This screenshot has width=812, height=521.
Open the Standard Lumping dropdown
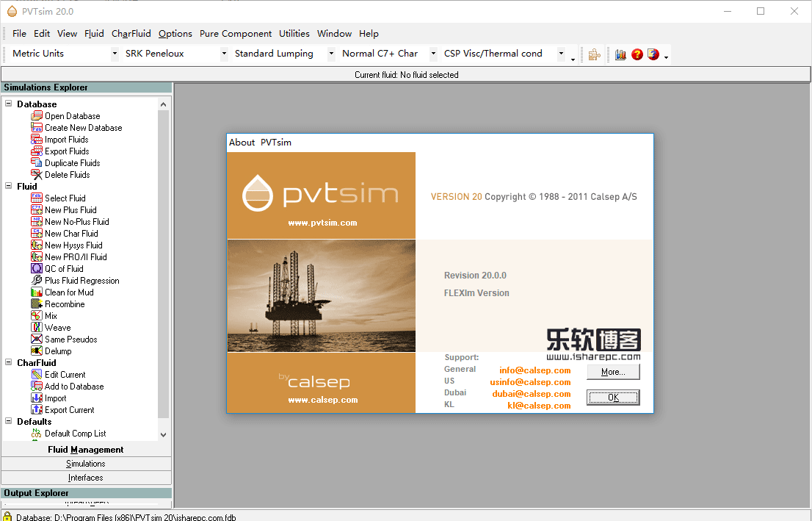tap(331, 54)
